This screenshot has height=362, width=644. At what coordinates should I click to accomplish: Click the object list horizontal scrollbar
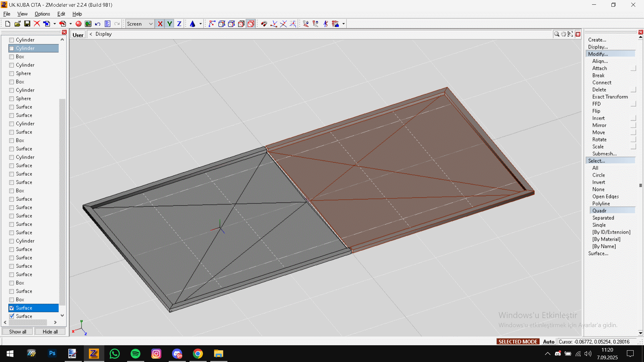tap(28, 322)
